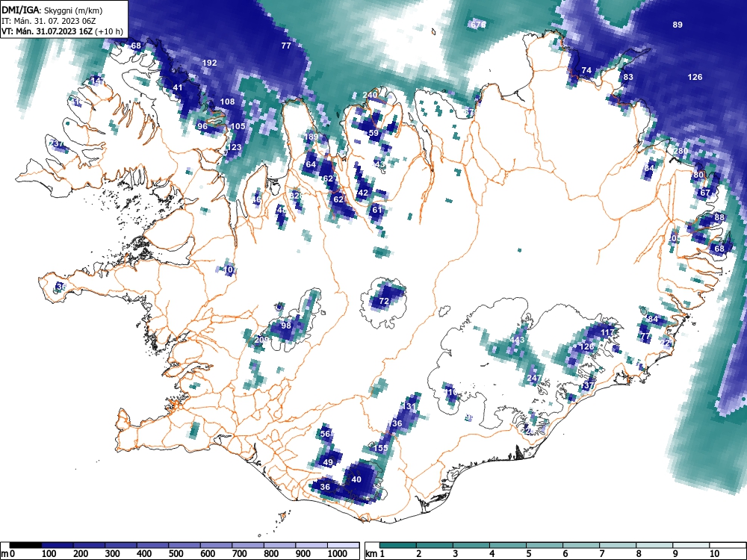Click the '1000' legend label
This screenshot has height=560, width=747.
[x=338, y=554]
